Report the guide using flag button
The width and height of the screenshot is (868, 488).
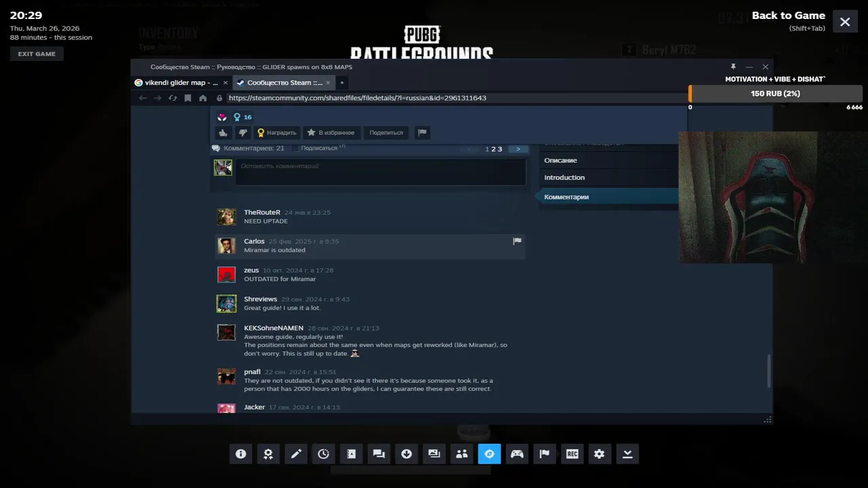pyautogui.click(x=422, y=133)
